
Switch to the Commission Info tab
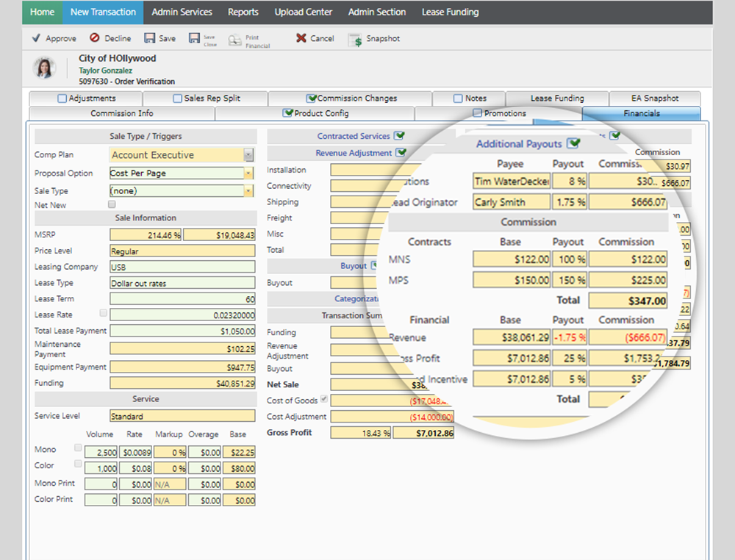point(122,113)
